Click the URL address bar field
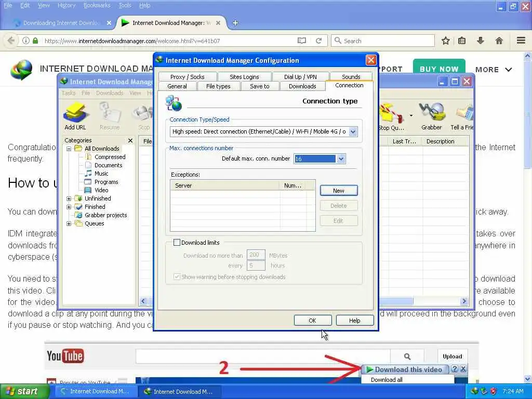Viewport: 532px width, 399px height. coord(170,41)
